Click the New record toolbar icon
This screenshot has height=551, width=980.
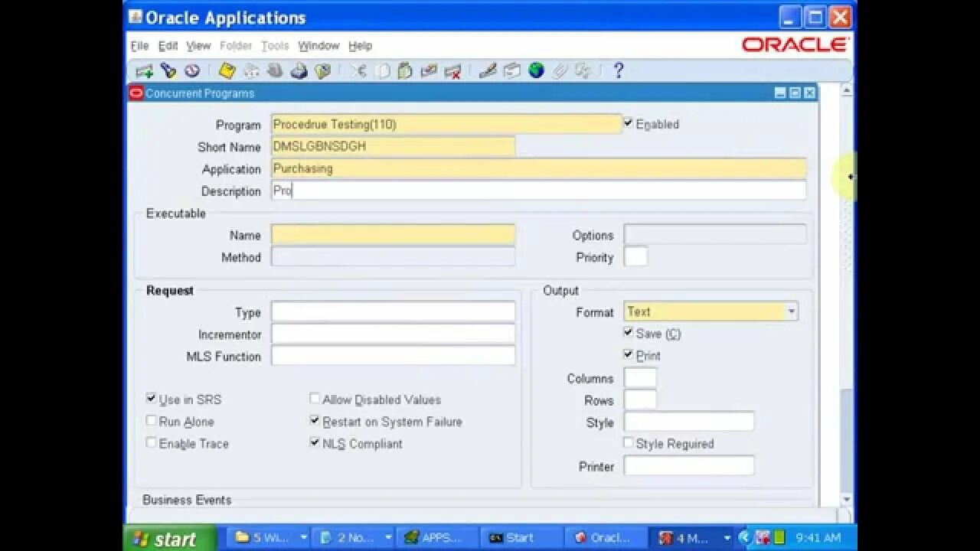[144, 71]
